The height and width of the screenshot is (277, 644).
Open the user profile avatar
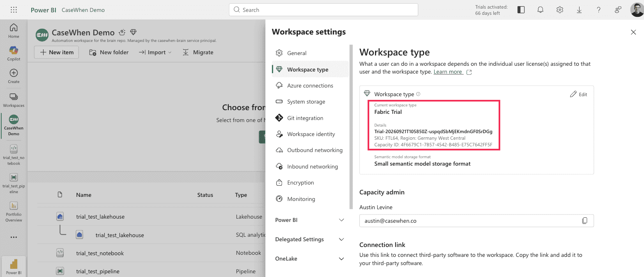(x=637, y=10)
